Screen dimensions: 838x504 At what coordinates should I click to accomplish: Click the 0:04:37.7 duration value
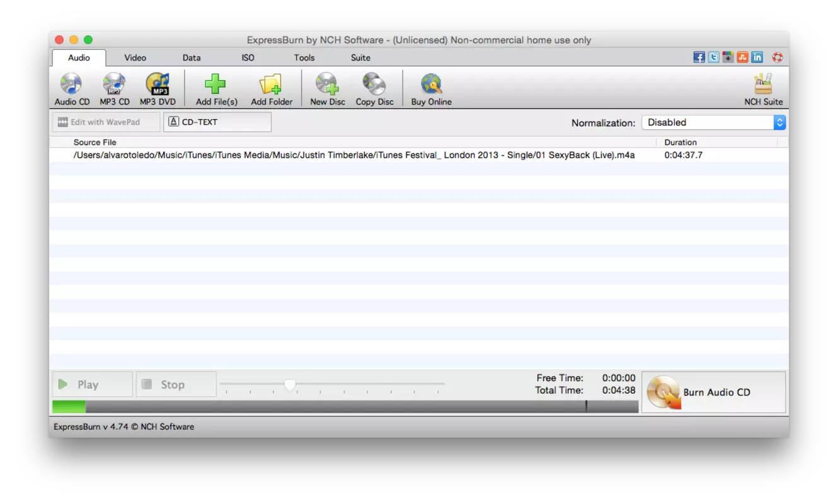[x=684, y=155]
